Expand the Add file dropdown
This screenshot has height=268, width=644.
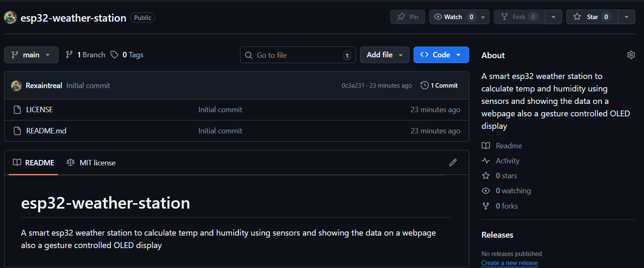(x=384, y=55)
